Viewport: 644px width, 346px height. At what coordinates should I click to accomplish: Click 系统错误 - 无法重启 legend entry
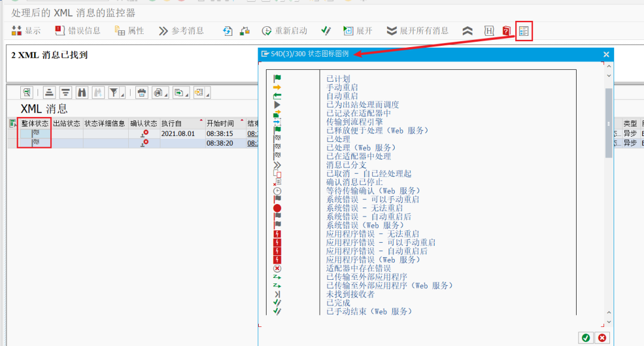point(364,208)
